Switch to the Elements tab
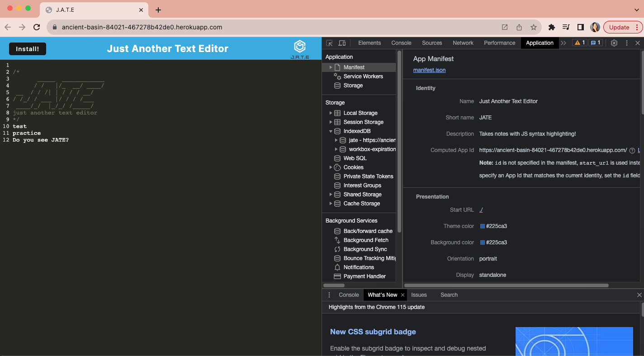 [x=369, y=43]
